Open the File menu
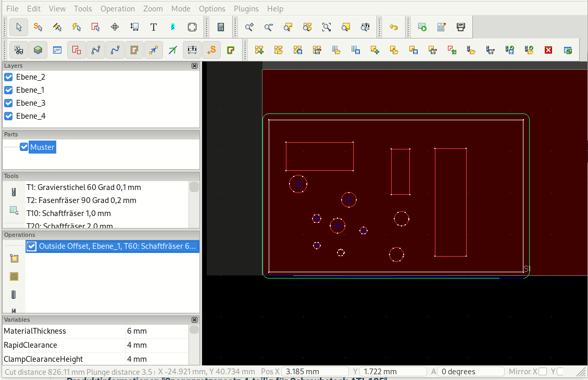 point(12,9)
